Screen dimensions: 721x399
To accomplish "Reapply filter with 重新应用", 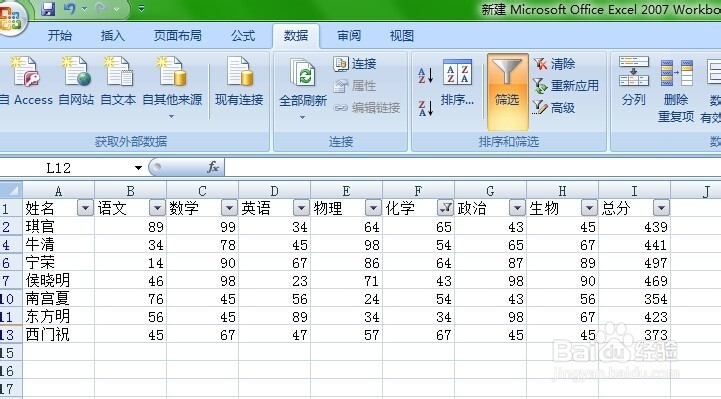I will [x=566, y=86].
